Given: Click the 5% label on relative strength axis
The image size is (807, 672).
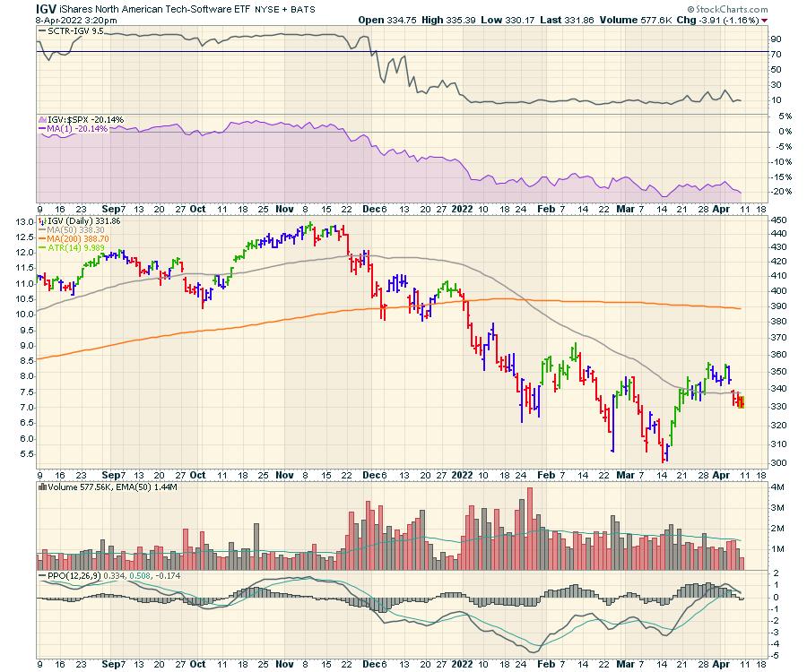Looking at the screenshot, I should coord(785,116).
